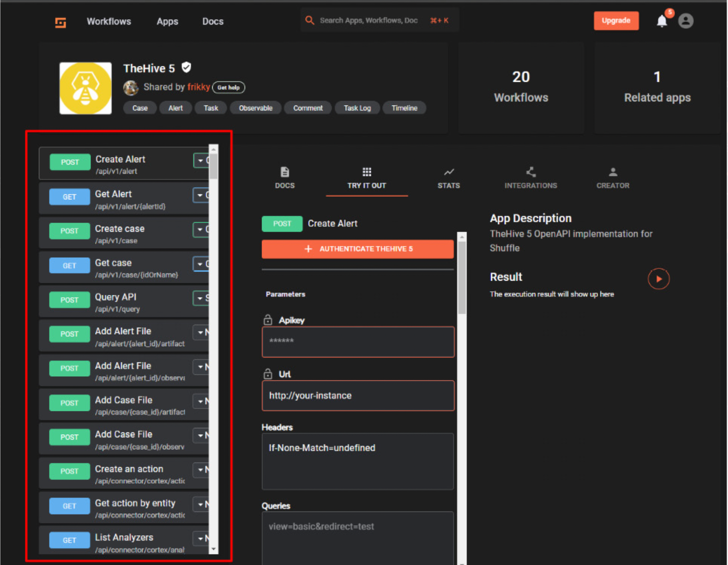Open the notifications bell
728x565 pixels.
pos(662,21)
